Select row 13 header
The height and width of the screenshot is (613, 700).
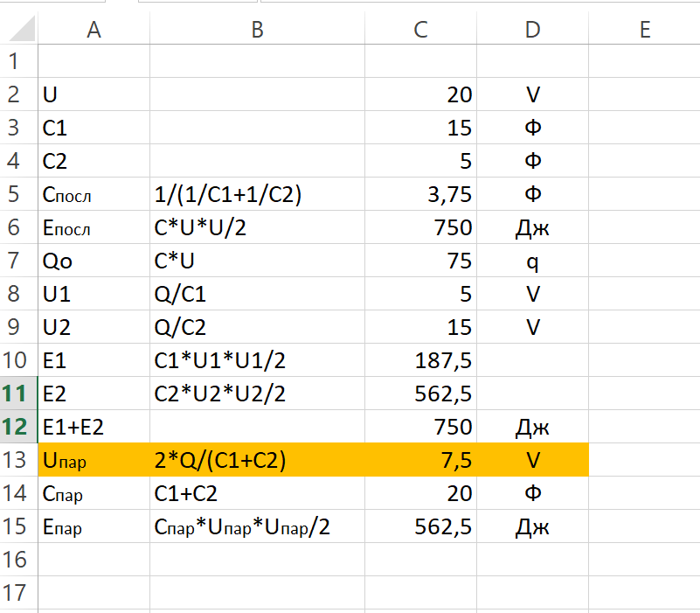17,460
